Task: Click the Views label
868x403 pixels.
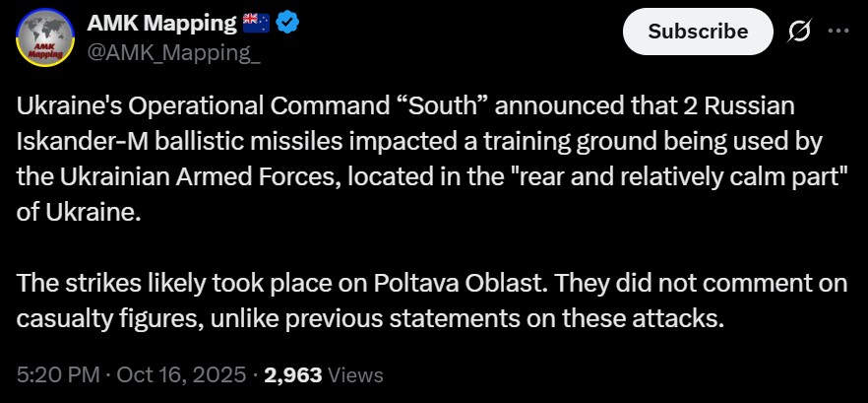Action: [354, 374]
